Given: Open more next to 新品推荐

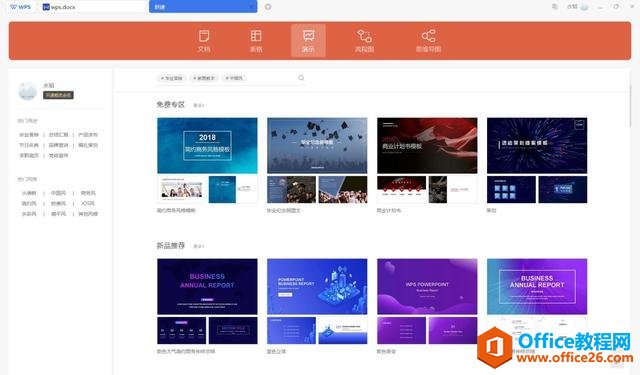Looking at the screenshot, I should (x=198, y=246).
